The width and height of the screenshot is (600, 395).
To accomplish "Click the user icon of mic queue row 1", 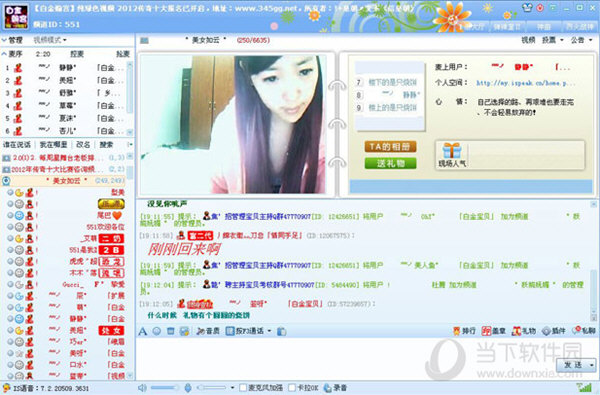I will pos(18,68).
